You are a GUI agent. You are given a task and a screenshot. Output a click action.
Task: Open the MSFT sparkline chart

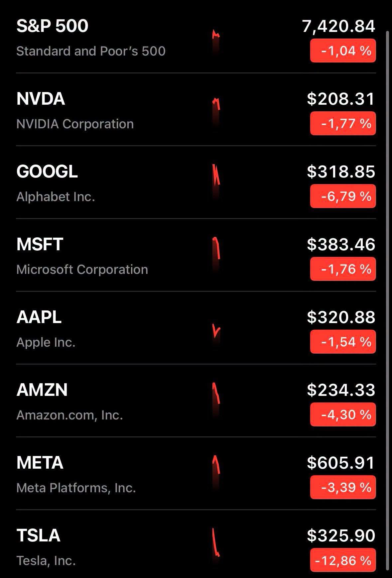click(x=216, y=254)
